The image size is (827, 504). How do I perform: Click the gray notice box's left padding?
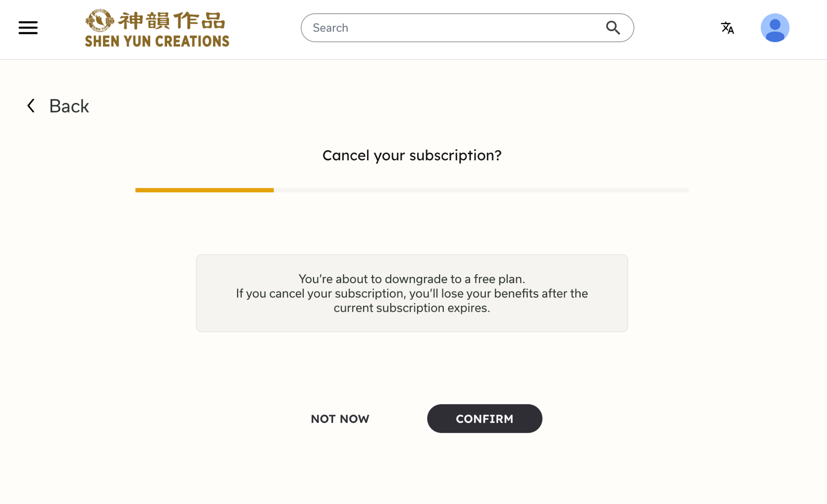(214, 294)
